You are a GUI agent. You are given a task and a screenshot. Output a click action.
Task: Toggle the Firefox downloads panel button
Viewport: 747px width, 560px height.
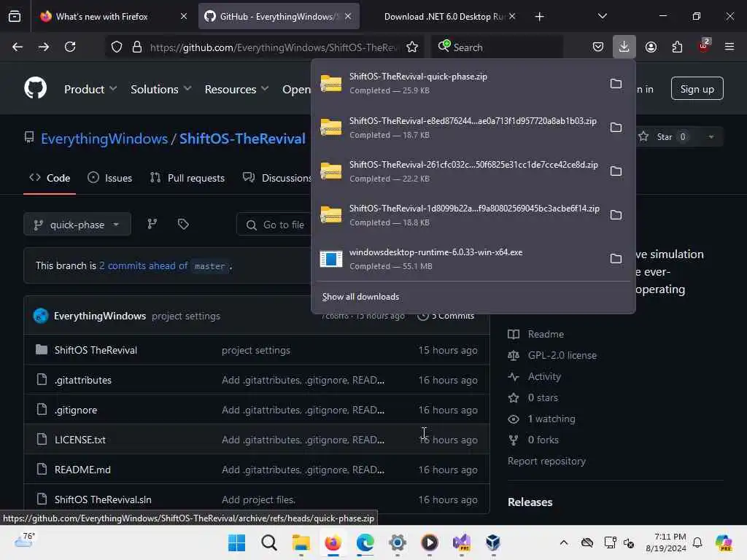pyautogui.click(x=624, y=47)
